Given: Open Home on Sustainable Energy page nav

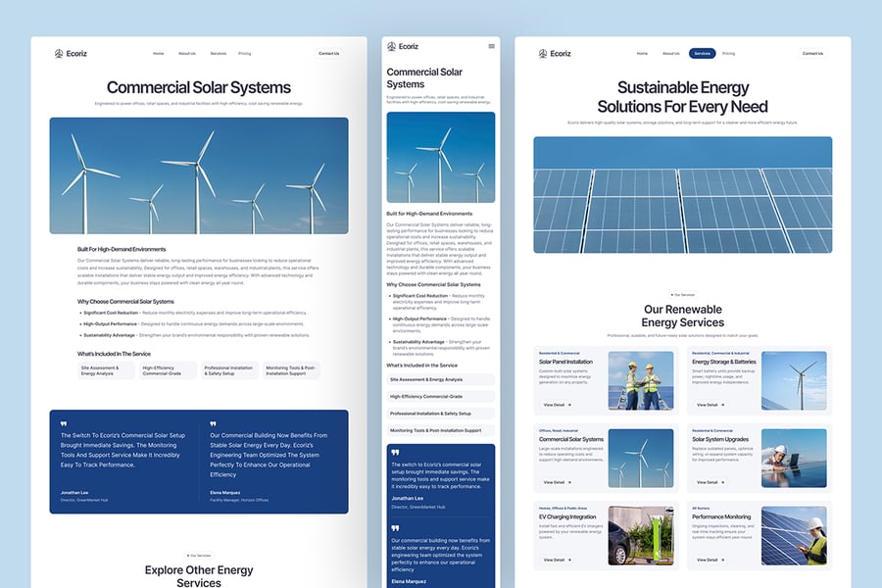Looking at the screenshot, I should point(642,54).
